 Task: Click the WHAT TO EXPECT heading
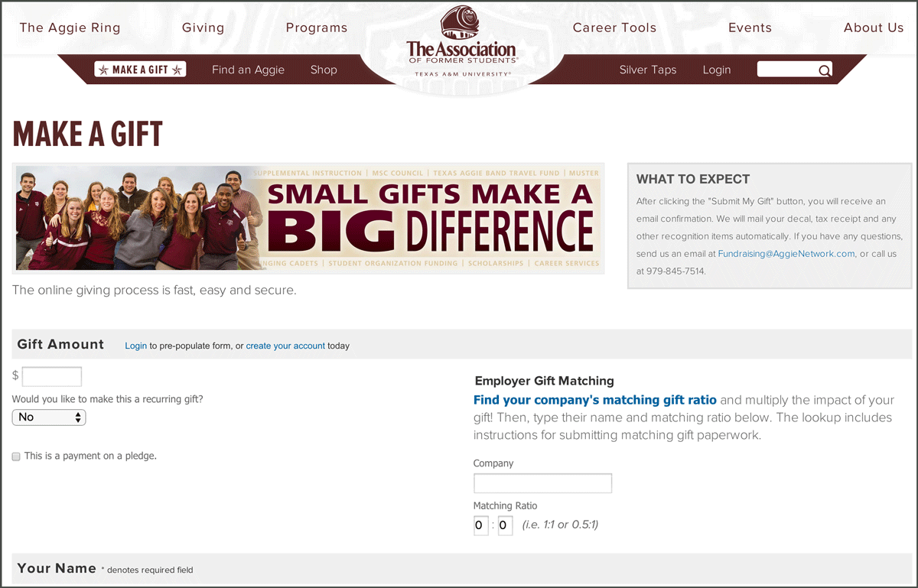tap(693, 179)
